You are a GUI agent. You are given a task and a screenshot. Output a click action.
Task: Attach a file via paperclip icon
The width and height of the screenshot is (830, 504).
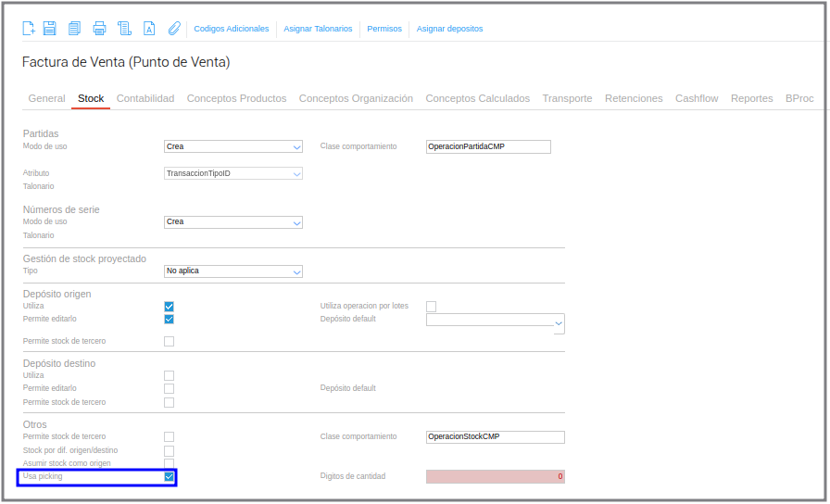click(x=174, y=29)
